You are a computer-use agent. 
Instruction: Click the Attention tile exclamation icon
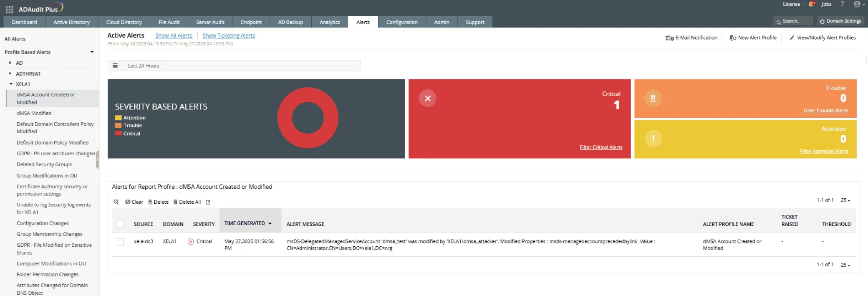click(x=653, y=139)
